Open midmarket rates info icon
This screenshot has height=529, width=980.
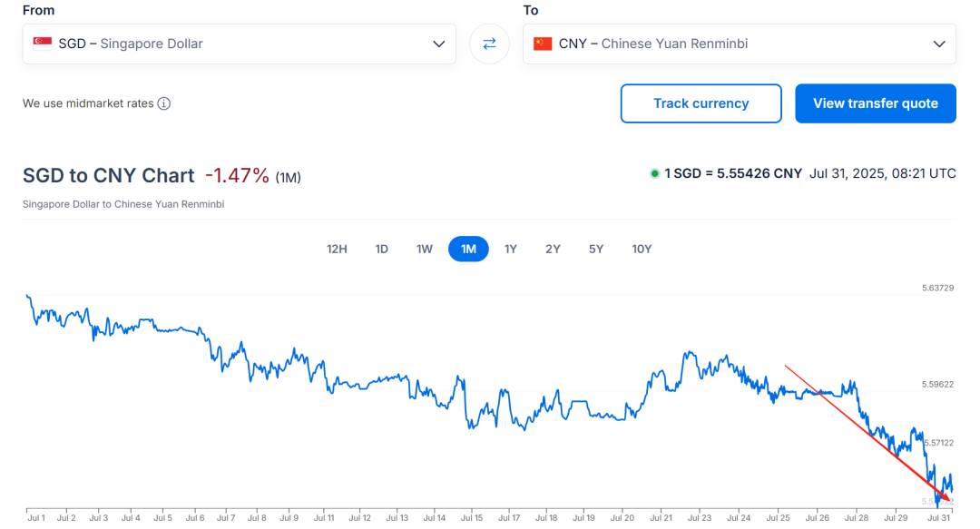(163, 103)
